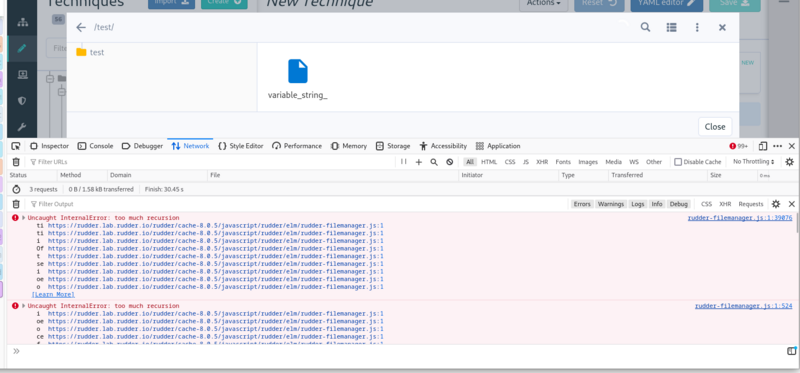
Task: Filter network by XHR
Action: [542, 162]
